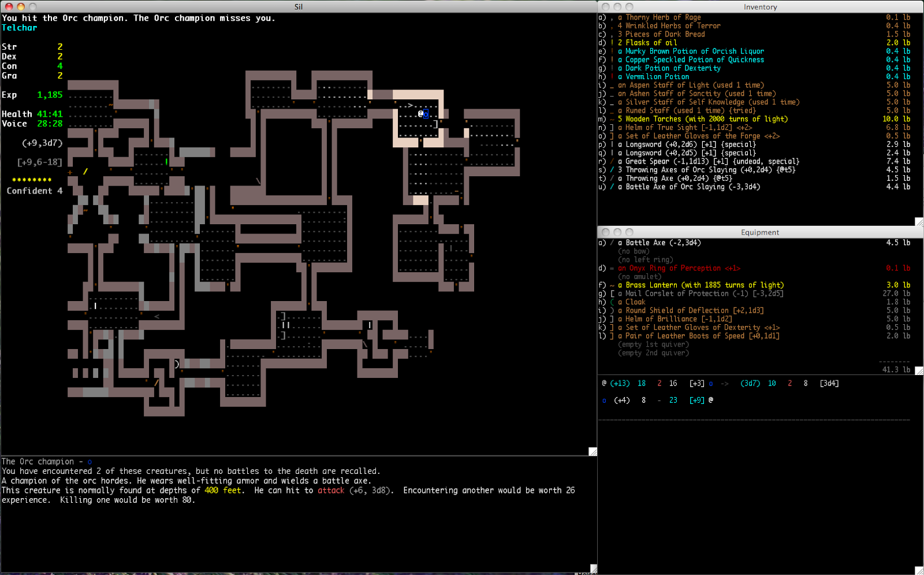
Task: Minimize the Sil game window
Action: [21, 6]
